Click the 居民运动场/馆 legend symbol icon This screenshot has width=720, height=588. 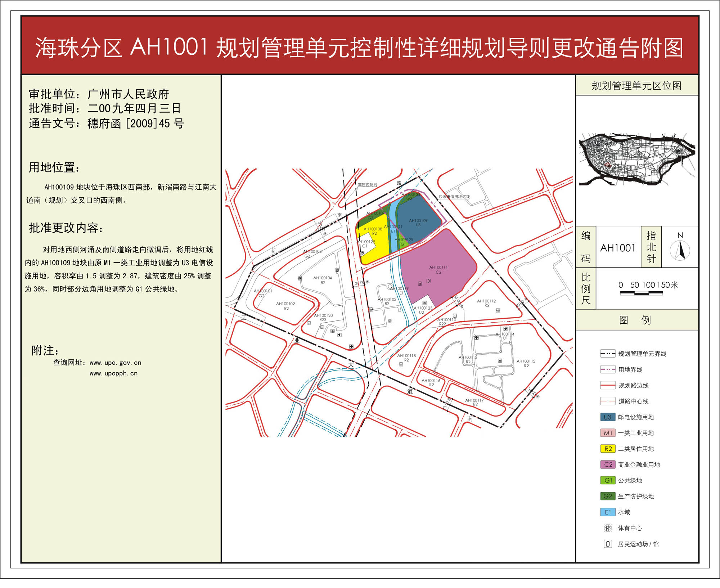(x=608, y=544)
